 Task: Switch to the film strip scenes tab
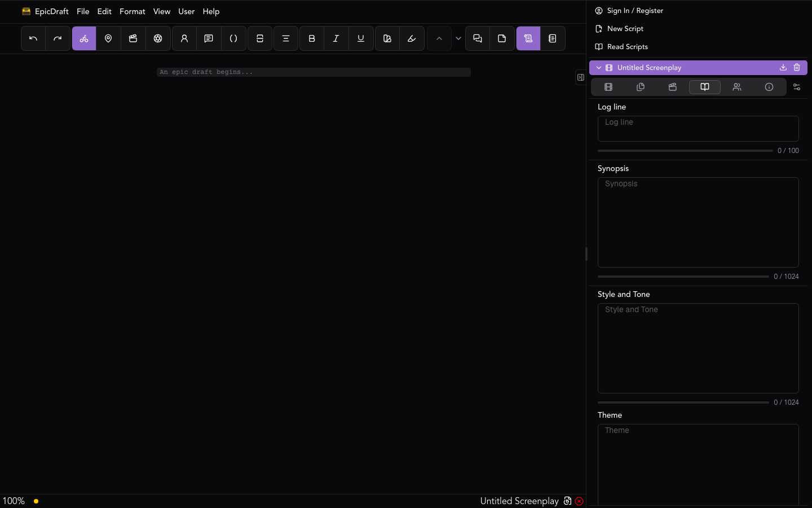coord(608,87)
